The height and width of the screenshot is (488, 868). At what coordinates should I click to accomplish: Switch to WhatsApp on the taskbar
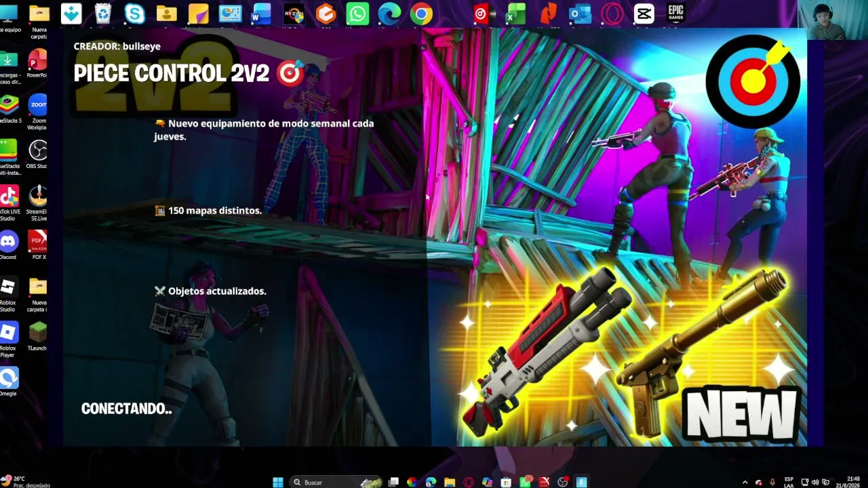(x=525, y=483)
